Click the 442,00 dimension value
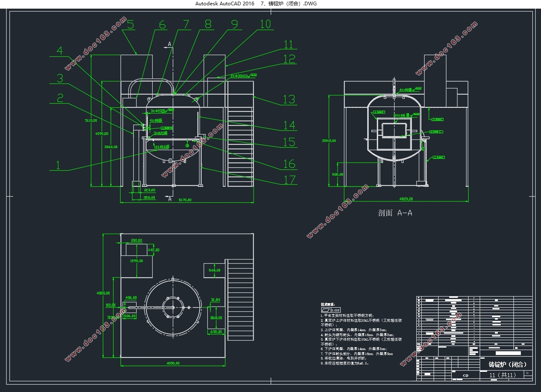 (x=153, y=250)
